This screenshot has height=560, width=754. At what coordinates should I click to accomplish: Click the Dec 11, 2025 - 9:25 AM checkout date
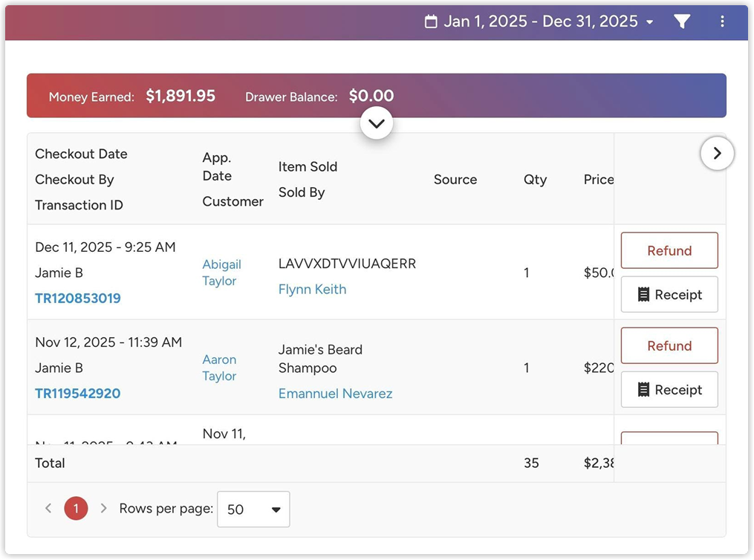105,247
